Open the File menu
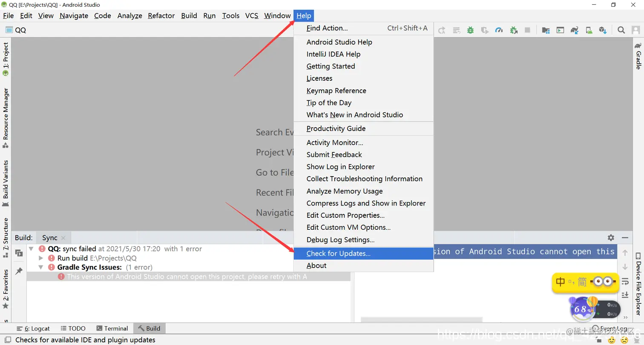 click(x=9, y=16)
